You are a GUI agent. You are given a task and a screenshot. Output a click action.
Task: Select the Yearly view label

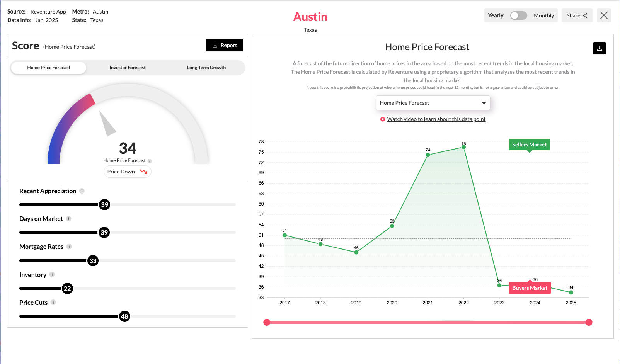pos(496,15)
